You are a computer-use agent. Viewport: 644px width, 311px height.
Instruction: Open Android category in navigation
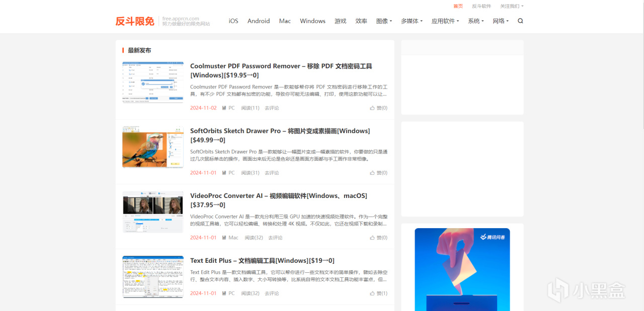(x=259, y=21)
